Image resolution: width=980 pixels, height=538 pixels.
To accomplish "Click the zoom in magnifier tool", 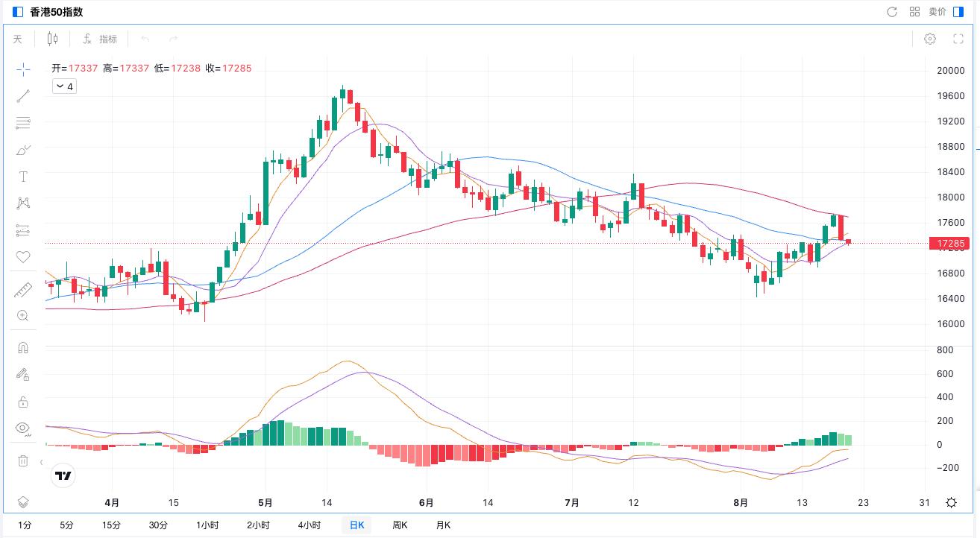I will tap(23, 316).
